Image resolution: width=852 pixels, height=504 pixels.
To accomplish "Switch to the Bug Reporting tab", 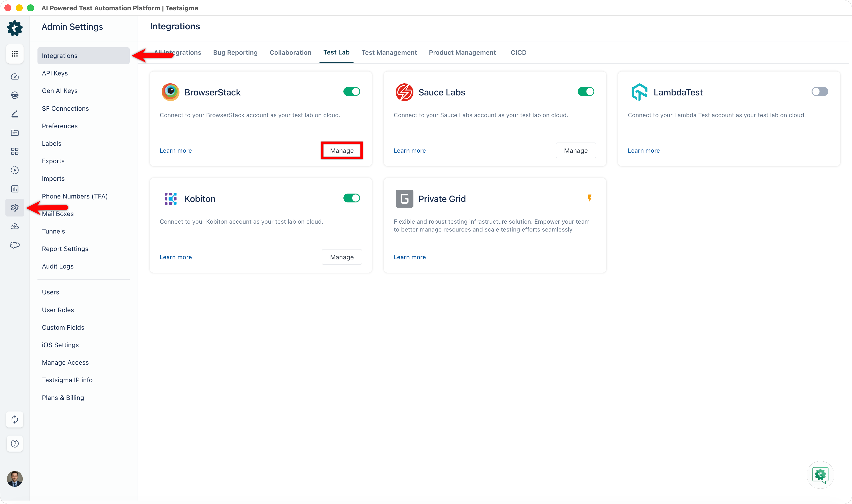I will point(235,53).
